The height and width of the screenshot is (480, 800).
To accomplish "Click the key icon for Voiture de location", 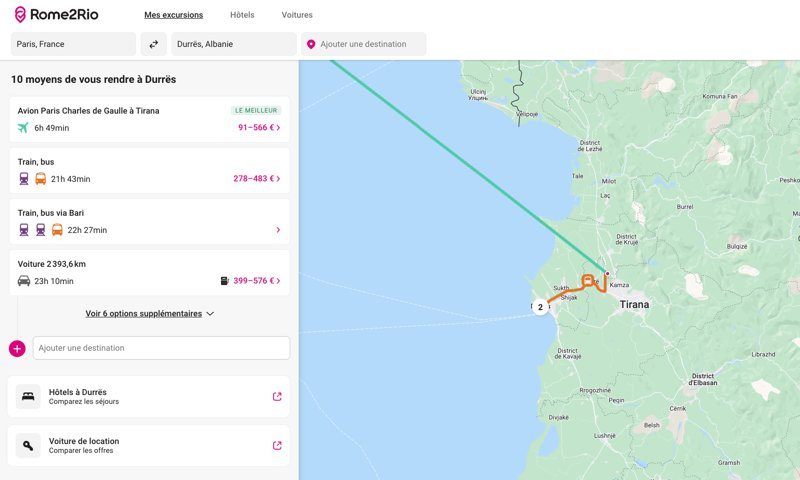I will pyautogui.click(x=28, y=445).
